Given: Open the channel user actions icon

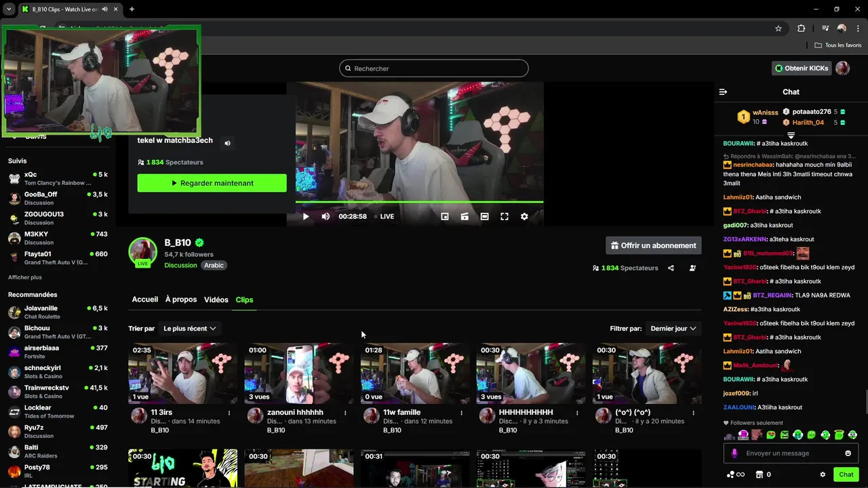Looking at the screenshot, I should click(x=692, y=268).
